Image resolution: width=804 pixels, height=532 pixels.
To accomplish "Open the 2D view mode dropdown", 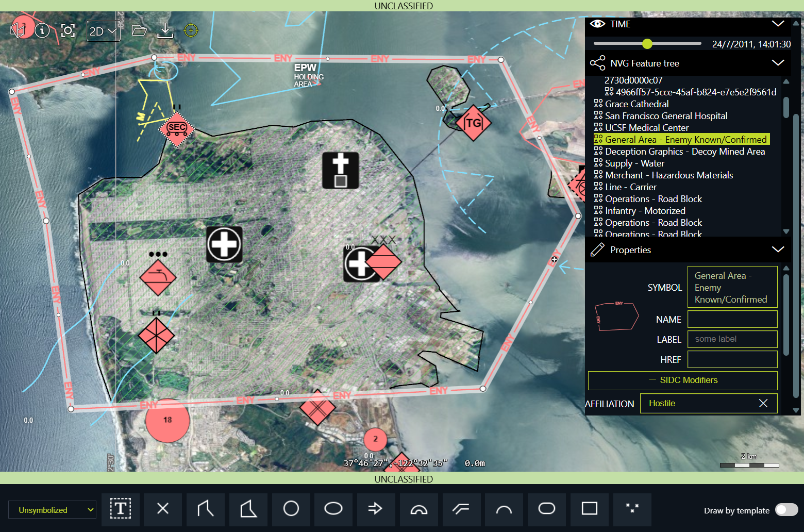I will click(x=104, y=31).
